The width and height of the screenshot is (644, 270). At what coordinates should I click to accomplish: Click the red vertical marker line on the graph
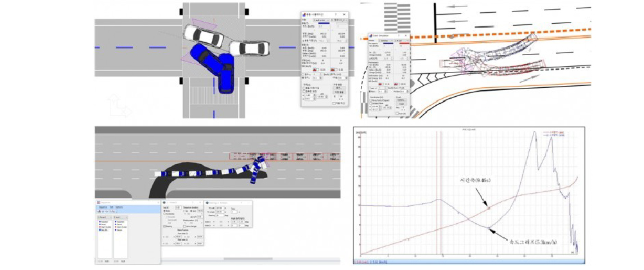tap(437, 192)
